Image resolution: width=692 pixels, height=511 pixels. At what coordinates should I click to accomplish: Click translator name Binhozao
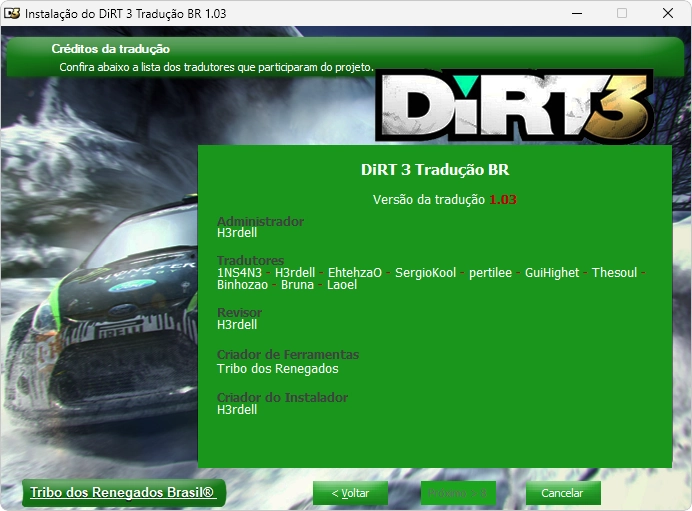[242, 285]
